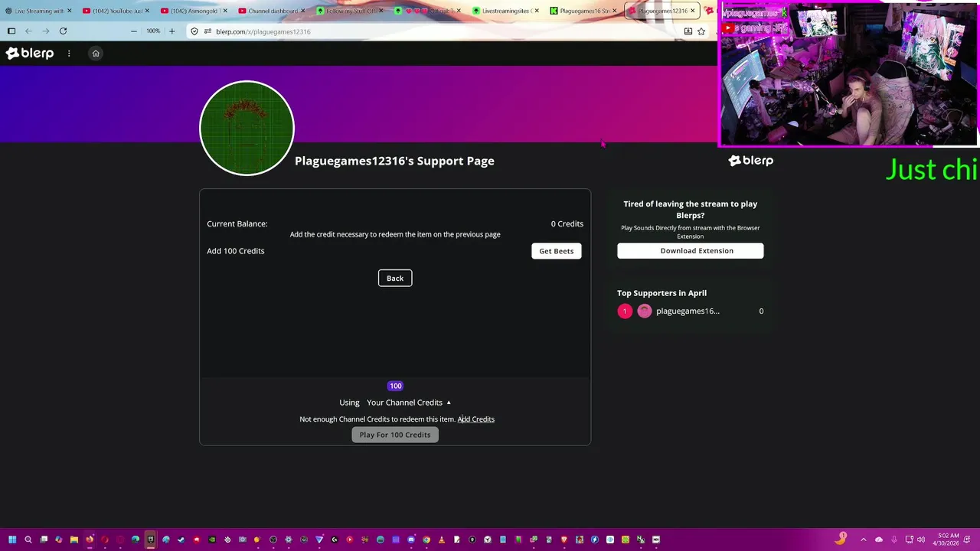Screen dimensions: 980x551
Task: Click the Download Extension button
Action: click(x=691, y=250)
